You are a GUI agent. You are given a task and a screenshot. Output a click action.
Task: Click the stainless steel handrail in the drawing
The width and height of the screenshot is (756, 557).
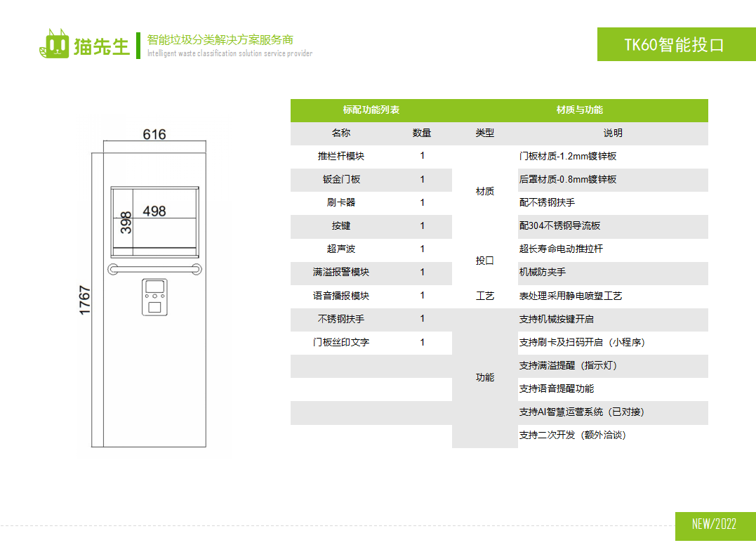click(x=154, y=269)
